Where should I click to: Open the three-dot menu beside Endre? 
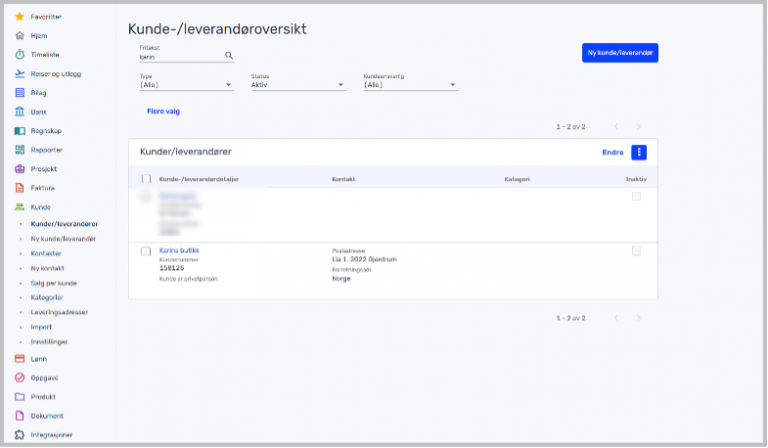point(640,152)
